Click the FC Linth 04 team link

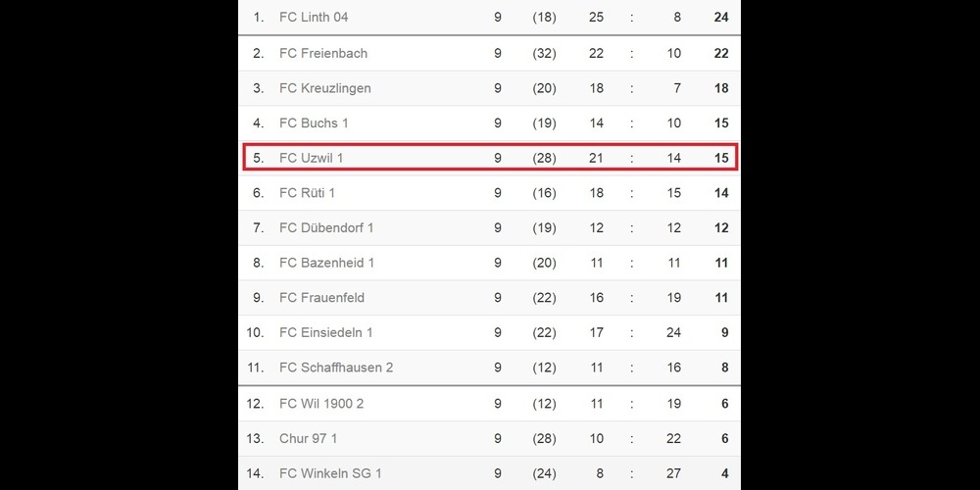314,18
